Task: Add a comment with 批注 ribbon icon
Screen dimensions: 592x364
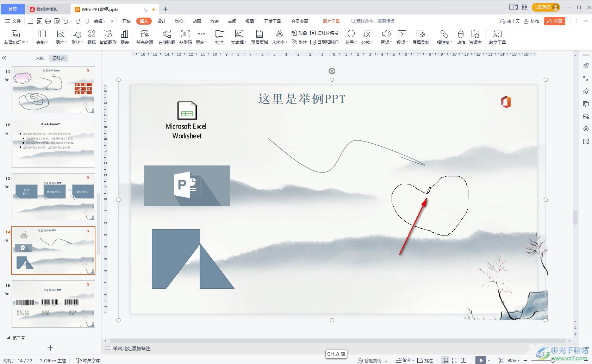Action: click(x=219, y=34)
